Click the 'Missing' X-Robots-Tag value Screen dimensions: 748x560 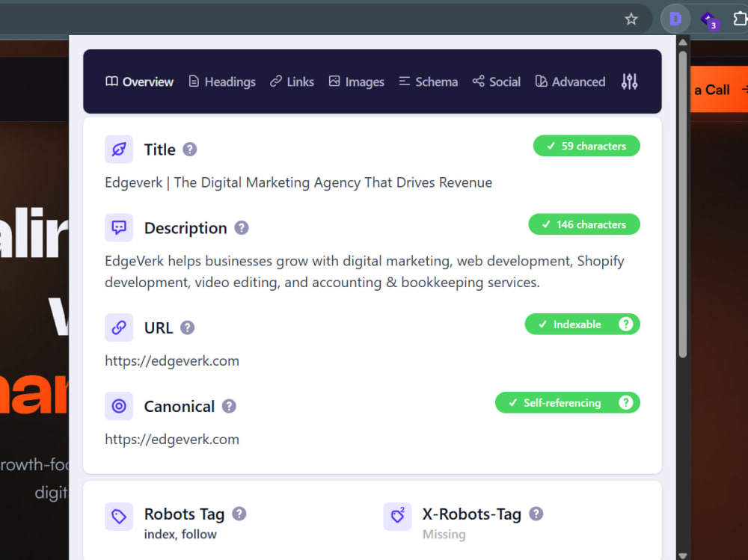point(444,535)
